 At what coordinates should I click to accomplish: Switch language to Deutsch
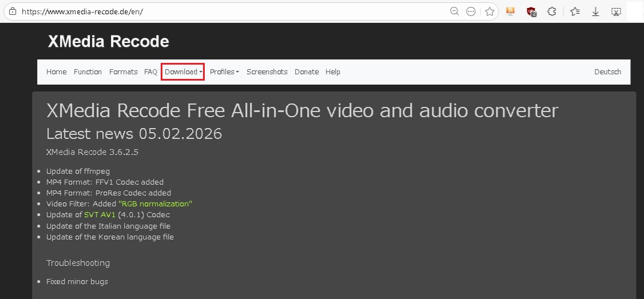coord(607,72)
